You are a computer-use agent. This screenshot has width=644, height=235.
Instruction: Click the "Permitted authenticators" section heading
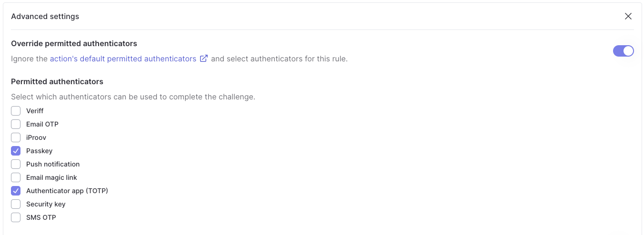[57, 81]
